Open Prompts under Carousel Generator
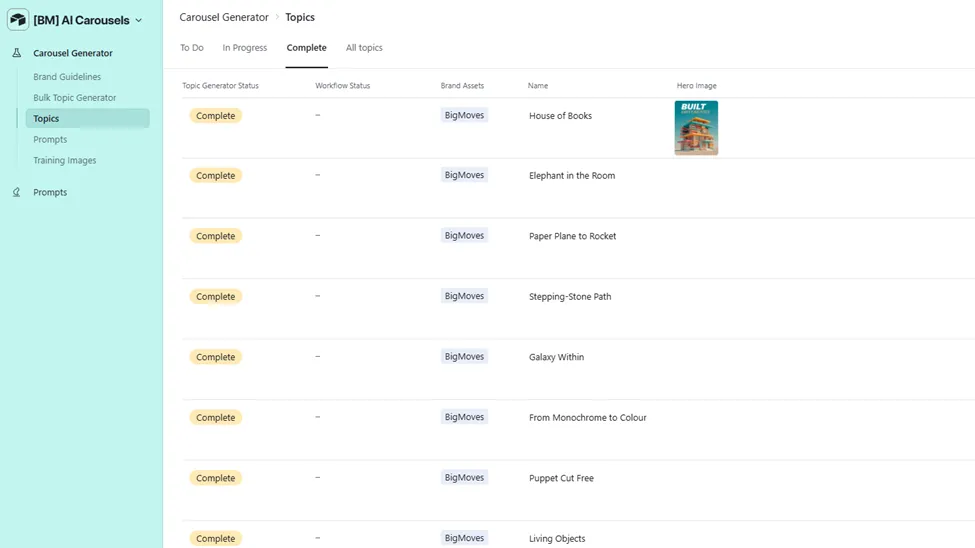975x548 pixels. [x=50, y=139]
